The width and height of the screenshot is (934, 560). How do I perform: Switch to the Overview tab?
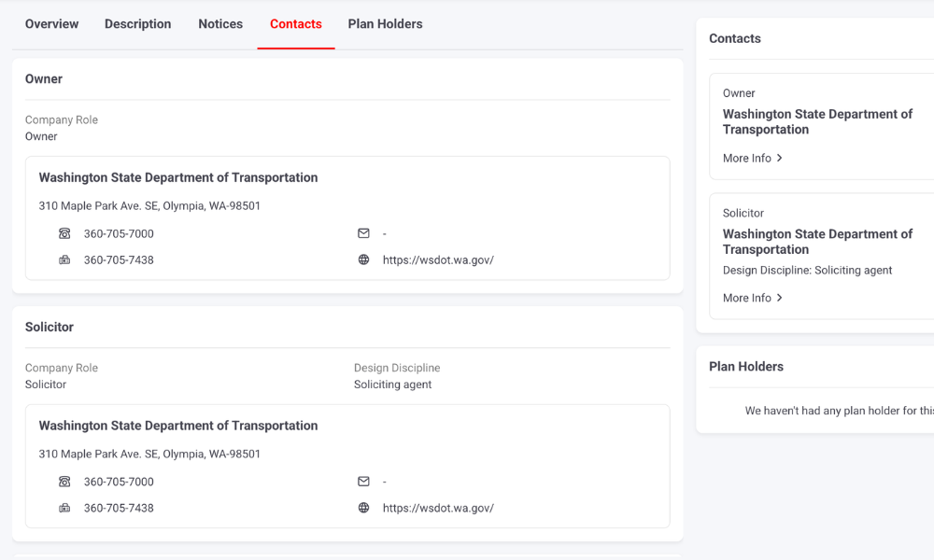pyautogui.click(x=51, y=24)
